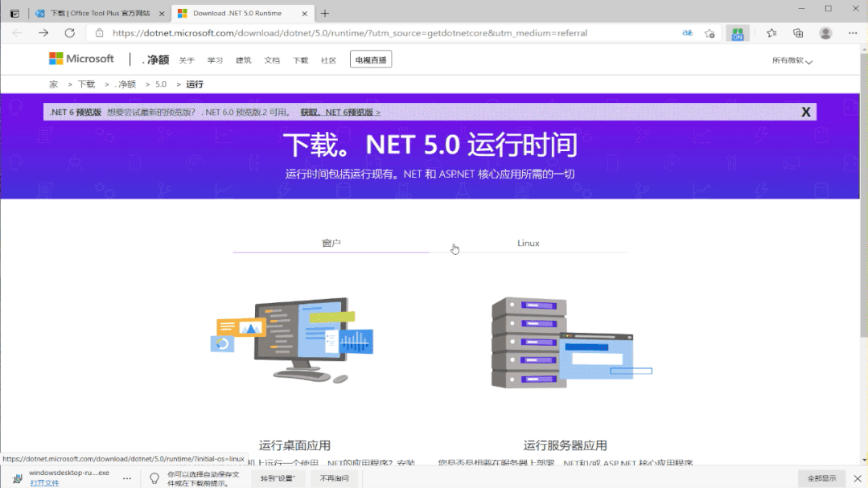This screenshot has width=868, height=488.
Task: Open the 社区 navigation item
Action: point(329,60)
